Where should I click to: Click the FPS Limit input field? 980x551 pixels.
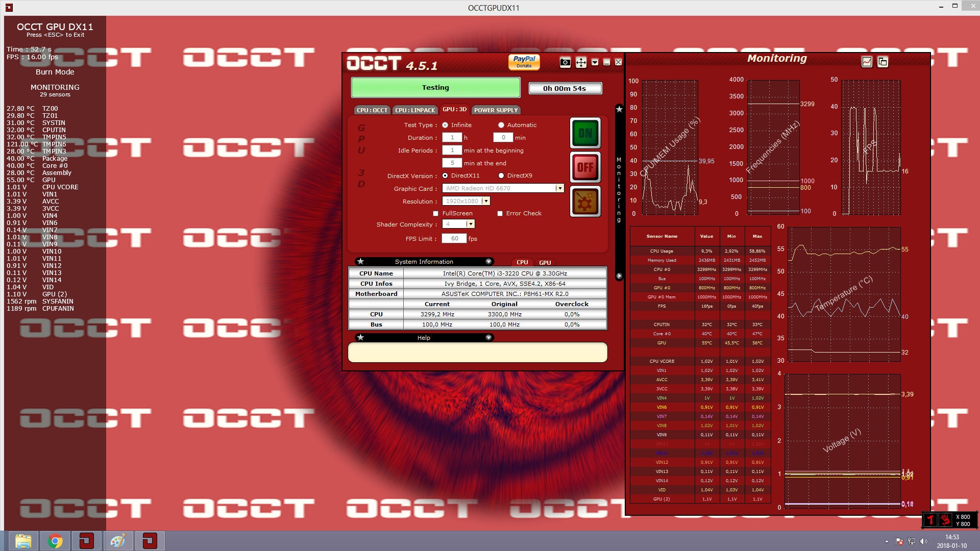454,239
